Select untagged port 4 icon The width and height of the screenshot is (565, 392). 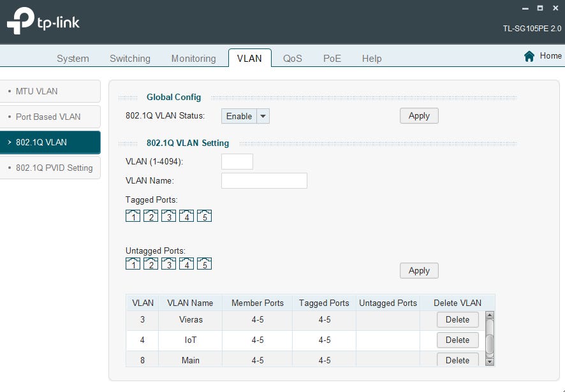coord(186,264)
